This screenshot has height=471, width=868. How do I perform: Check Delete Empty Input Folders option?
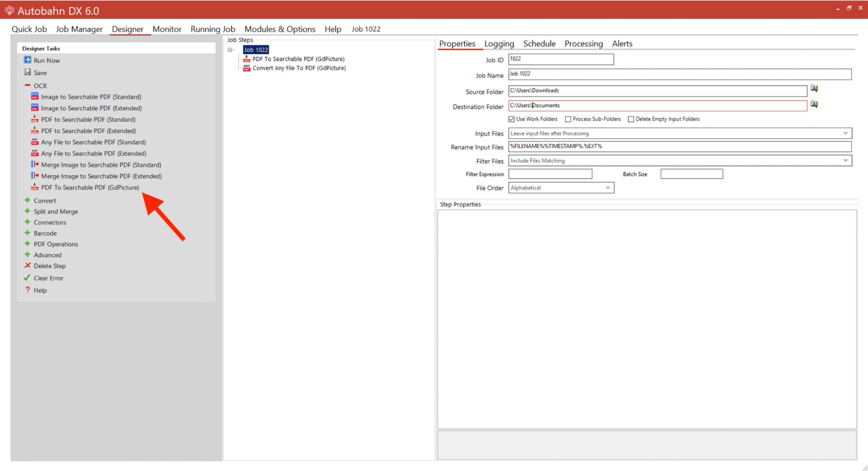click(x=631, y=119)
